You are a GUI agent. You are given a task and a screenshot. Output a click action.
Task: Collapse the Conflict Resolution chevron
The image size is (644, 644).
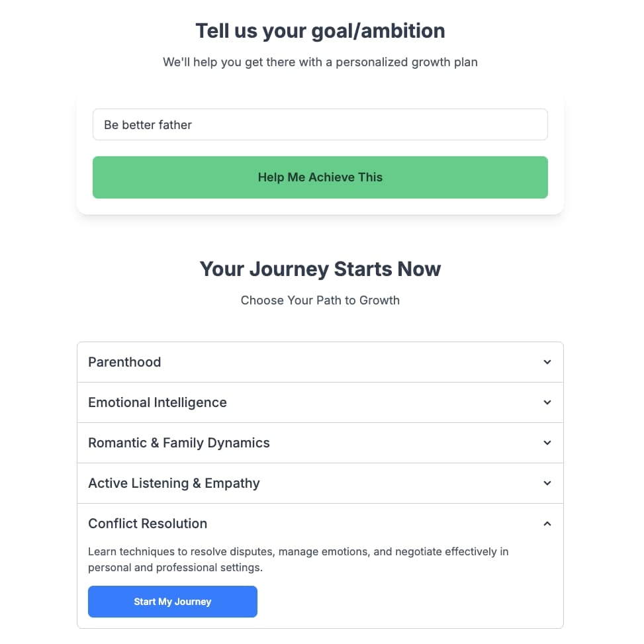click(x=547, y=524)
